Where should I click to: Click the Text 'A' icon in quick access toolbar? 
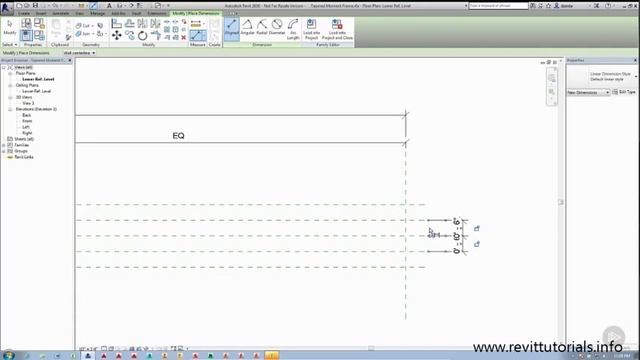coord(109,6)
